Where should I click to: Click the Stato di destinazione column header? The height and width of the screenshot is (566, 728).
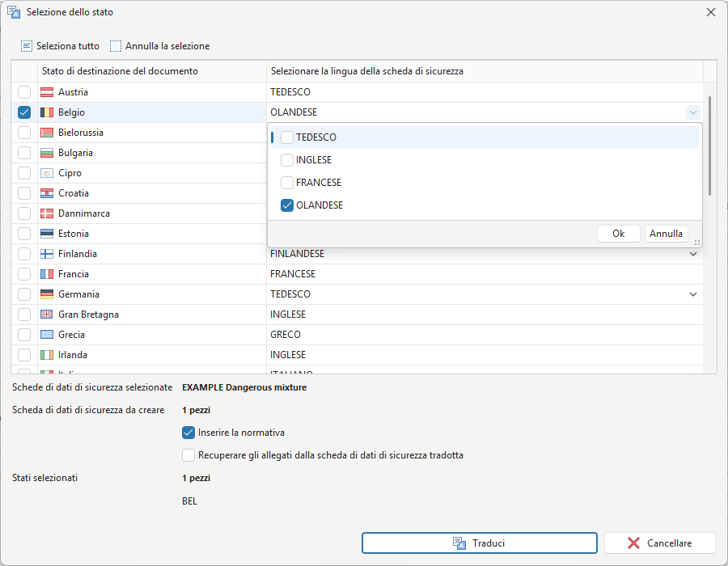[152, 71]
